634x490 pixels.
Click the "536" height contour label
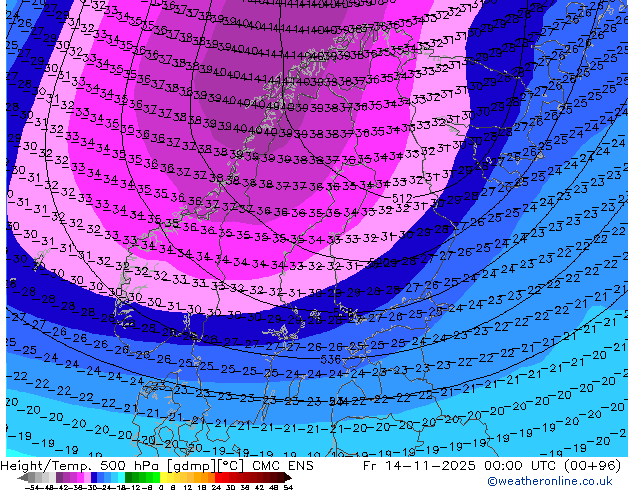point(330,359)
